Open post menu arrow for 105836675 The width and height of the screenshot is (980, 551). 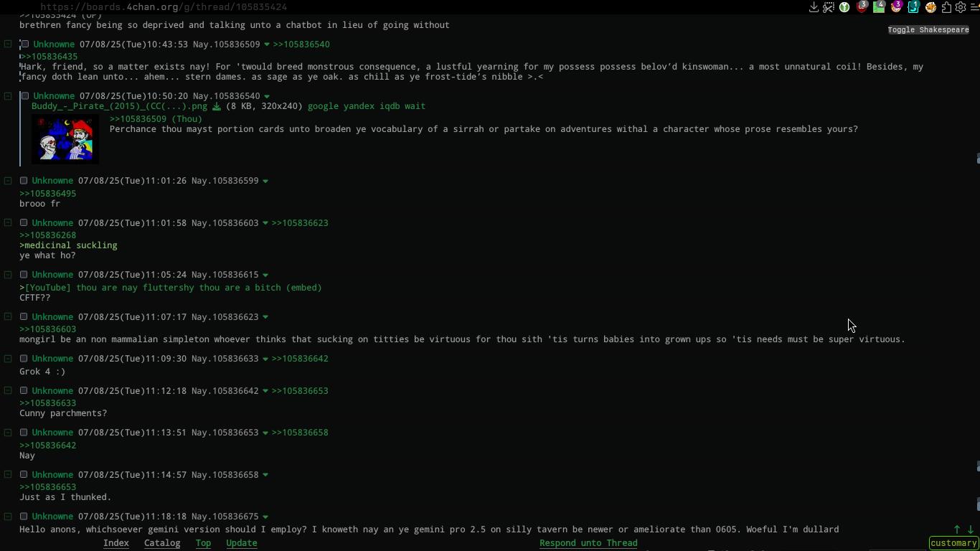pyautogui.click(x=265, y=517)
